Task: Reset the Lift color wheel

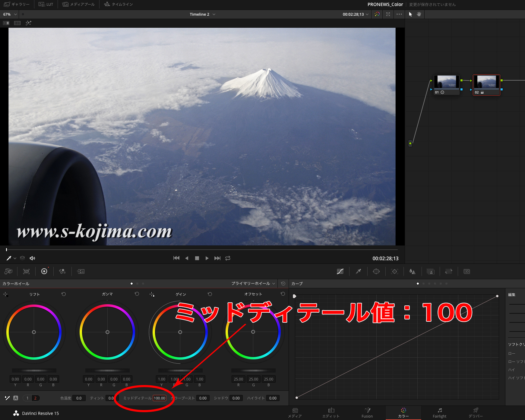Action: [x=64, y=294]
